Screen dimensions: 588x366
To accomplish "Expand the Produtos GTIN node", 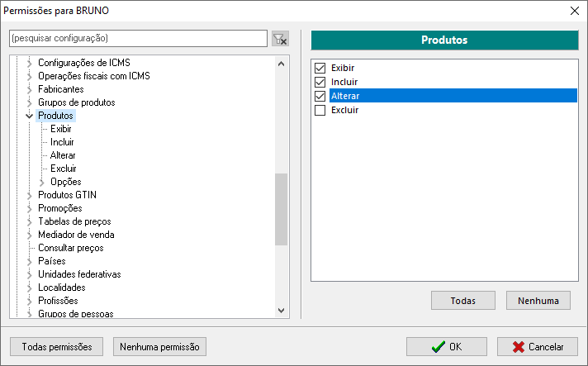I will tap(30, 195).
